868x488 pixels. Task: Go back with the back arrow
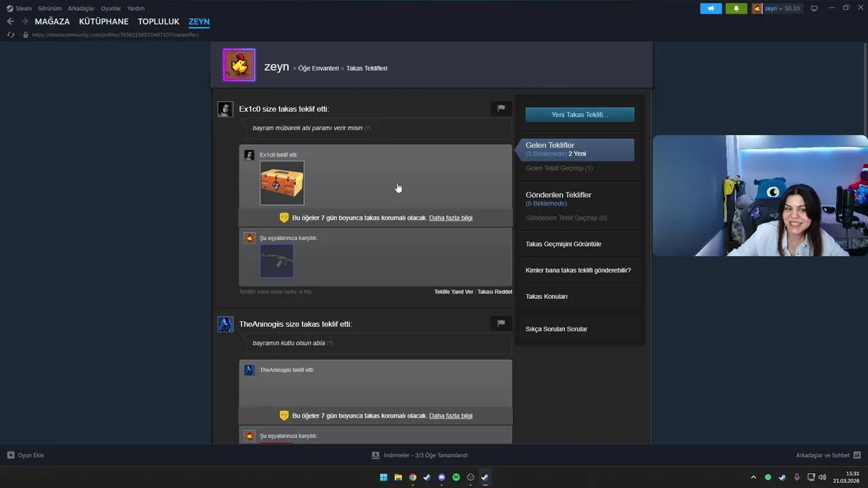click(10, 22)
